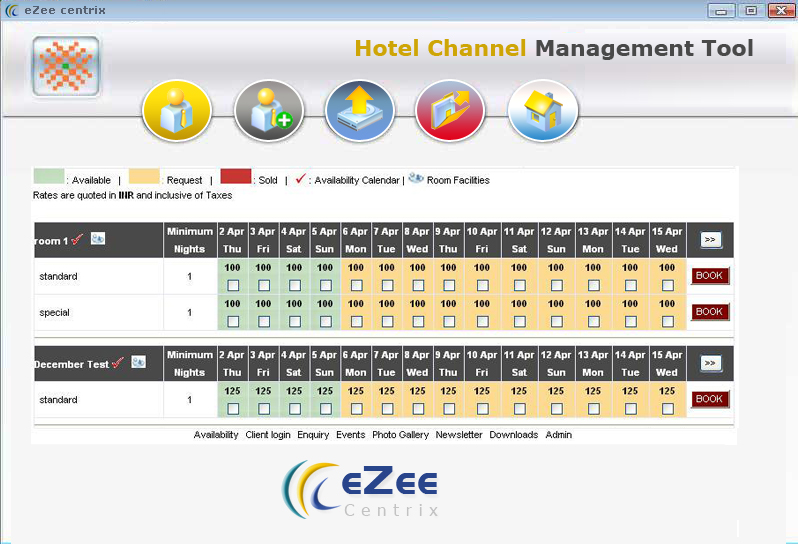
Task: Click December Test 12 Apr Sun header
Action: point(556,363)
